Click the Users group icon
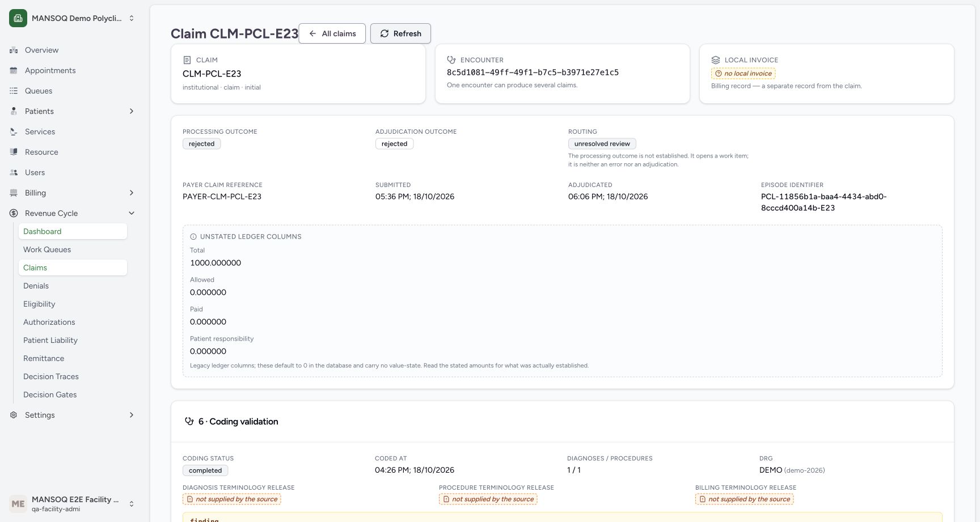The image size is (980, 522). (x=14, y=172)
